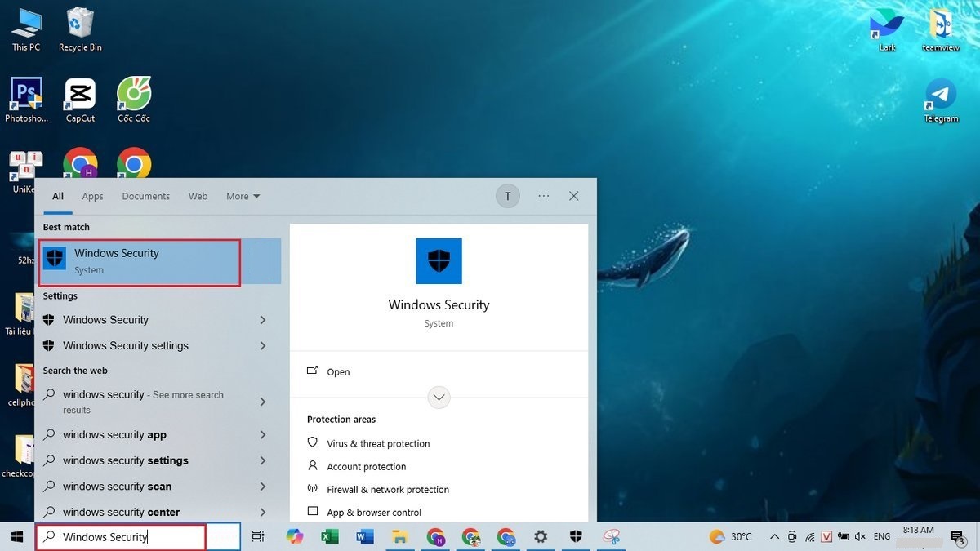The width and height of the screenshot is (980, 551).
Task: Expand arrow for 'windows security center'
Action: click(x=263, y=512)
